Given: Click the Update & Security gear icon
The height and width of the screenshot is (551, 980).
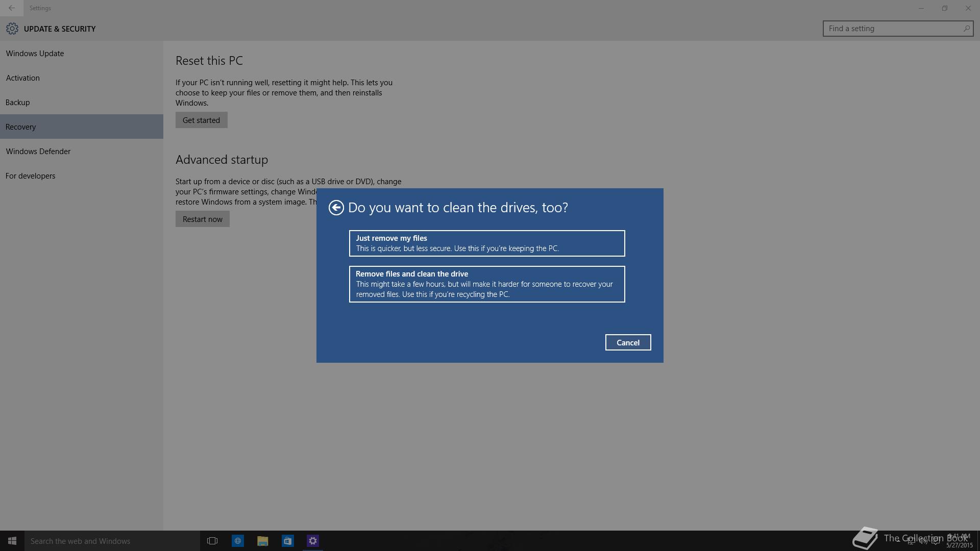Looking at the screenshot, I should coord(12,29).
